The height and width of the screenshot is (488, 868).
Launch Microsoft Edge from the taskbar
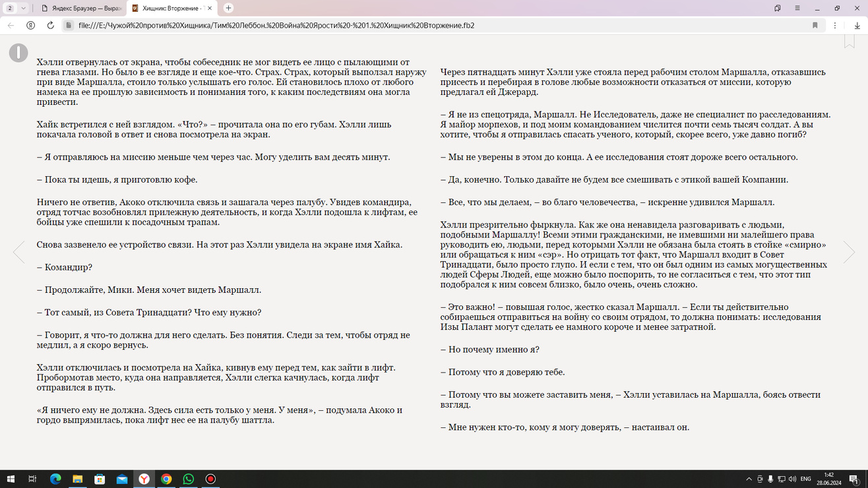(55, 479)
